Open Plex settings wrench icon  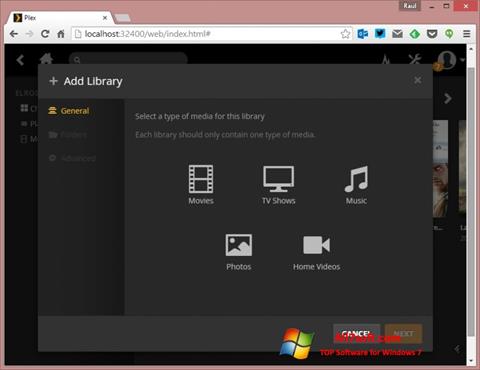415,60
